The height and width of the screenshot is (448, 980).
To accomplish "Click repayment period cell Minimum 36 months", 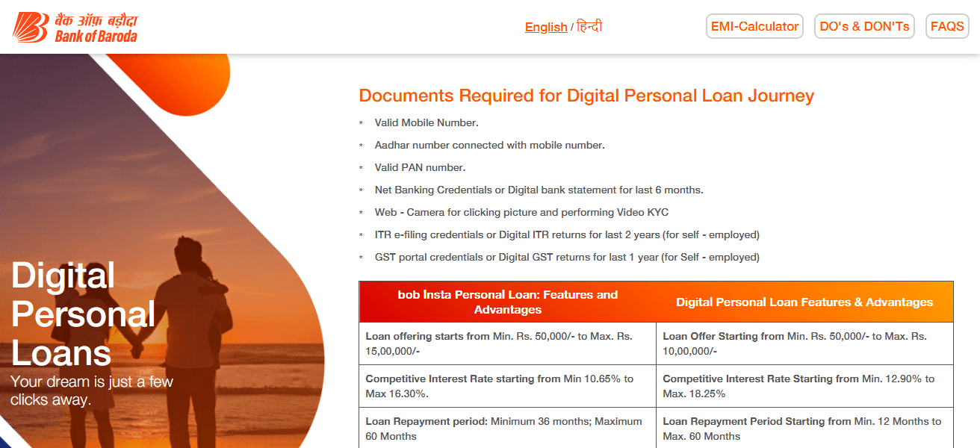I will tap(508, 428).
